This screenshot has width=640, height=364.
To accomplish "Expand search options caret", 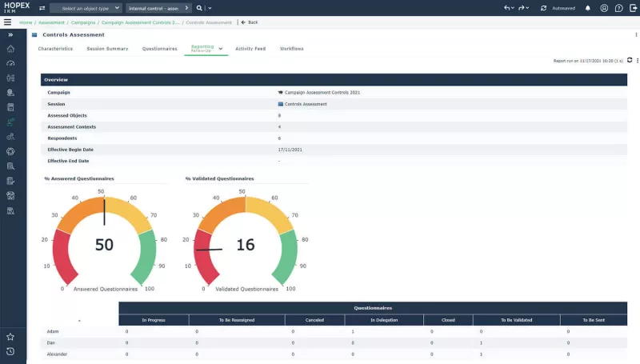I will [210, 8].
